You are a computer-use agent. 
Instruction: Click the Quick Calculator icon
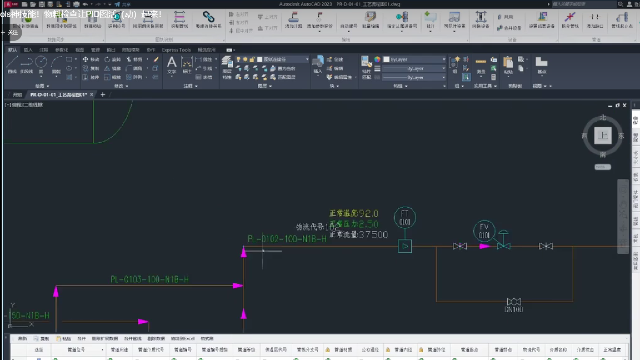pos(493,77)
